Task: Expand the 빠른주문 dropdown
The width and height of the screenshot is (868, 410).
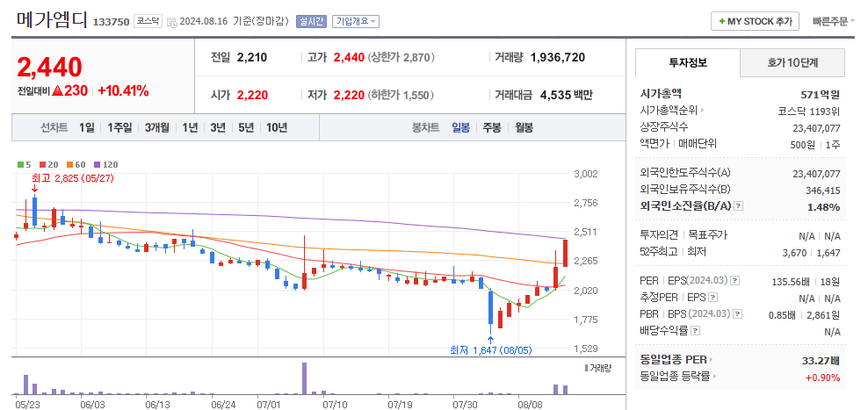Action: [x=833, y=22]
